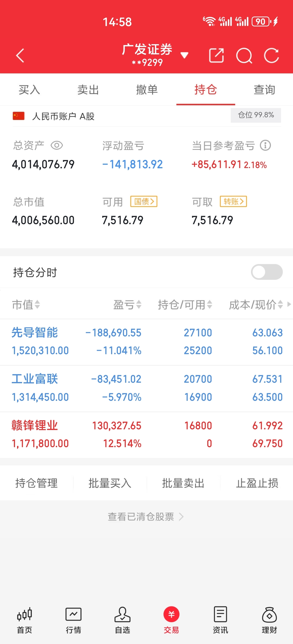Switch to the 买入 tab
The height and width of the screenshot is (644, 293).
(x=29, y=90)
